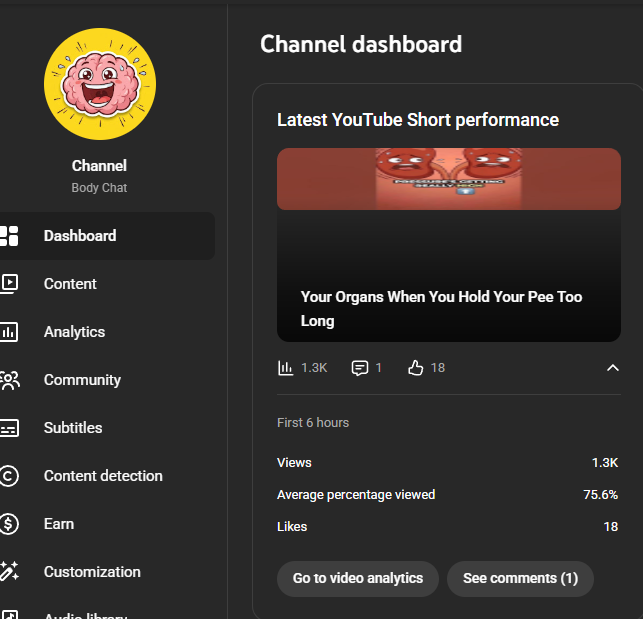
Task: Click the Analytics bar chart icon
Action: coord(9,332)
